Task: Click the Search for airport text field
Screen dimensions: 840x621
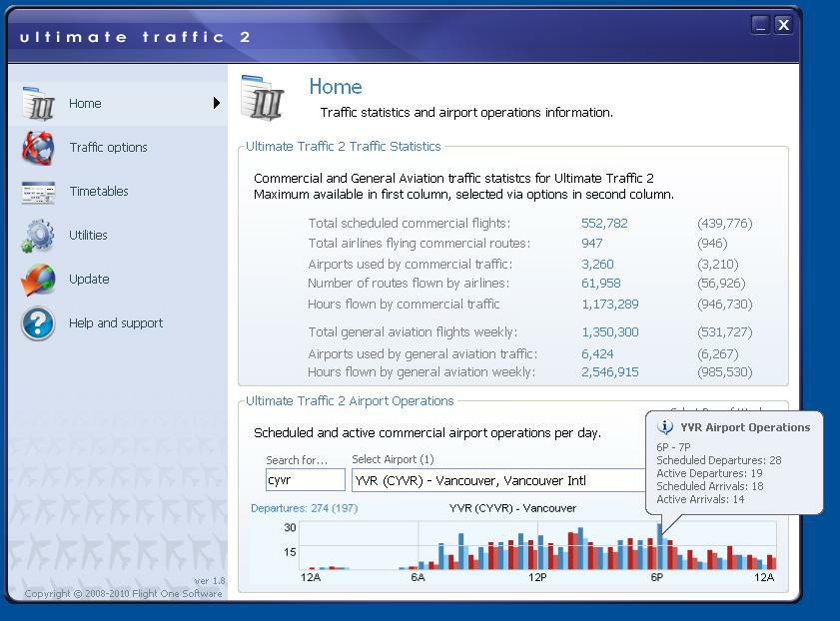Action: [305, 480]
